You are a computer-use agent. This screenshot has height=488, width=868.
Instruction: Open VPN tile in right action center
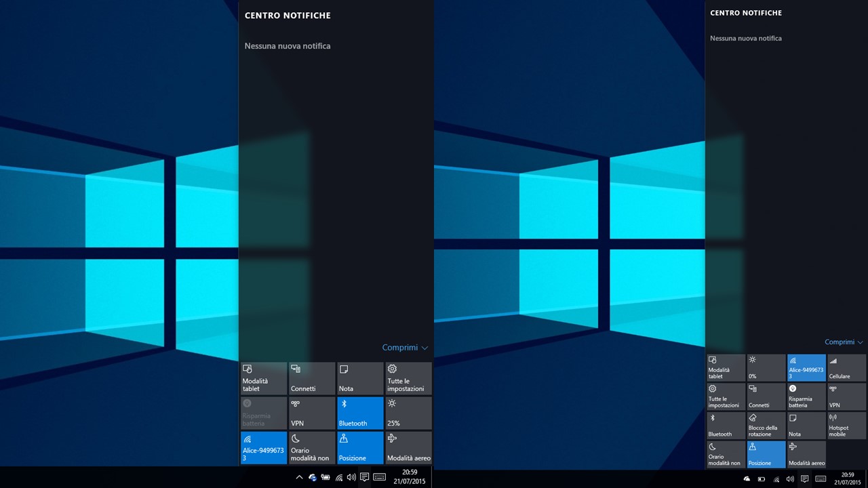click(x=847, y=396)
